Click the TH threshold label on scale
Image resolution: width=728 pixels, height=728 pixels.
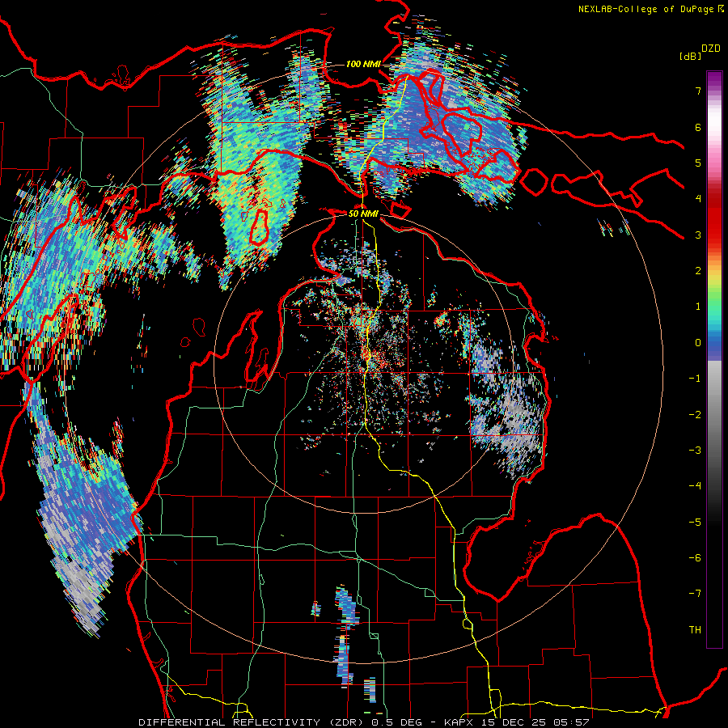695,630
